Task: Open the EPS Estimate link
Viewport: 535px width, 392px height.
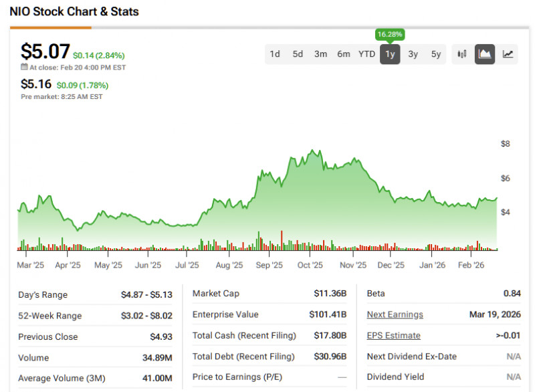Action: click(x=393, y=336)
